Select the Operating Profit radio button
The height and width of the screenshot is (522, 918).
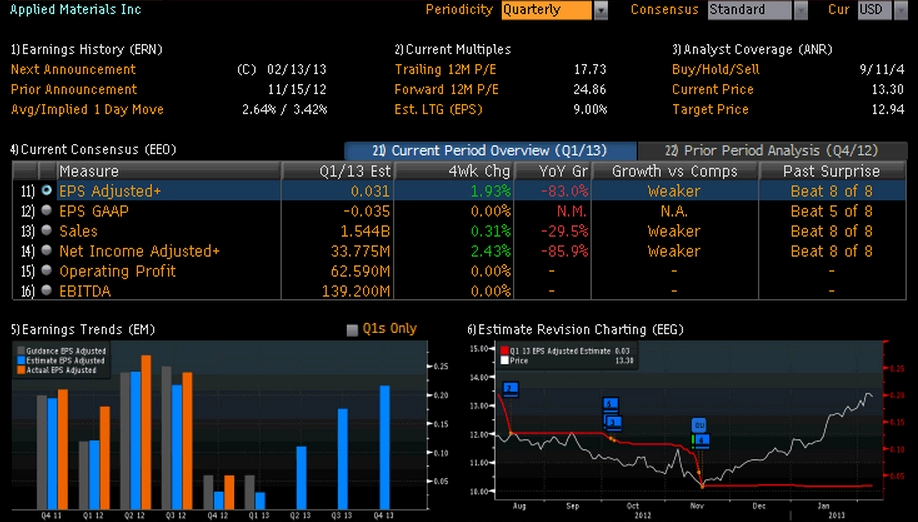click(47, 270)
